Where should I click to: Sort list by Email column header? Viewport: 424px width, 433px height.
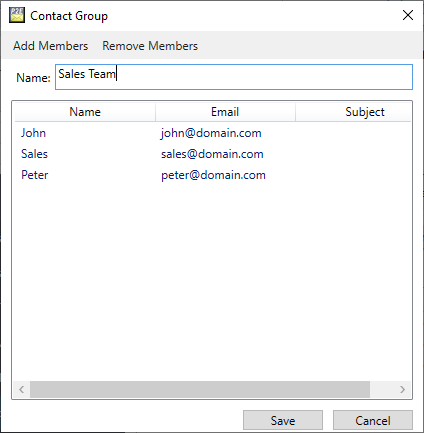coord(225,112)
